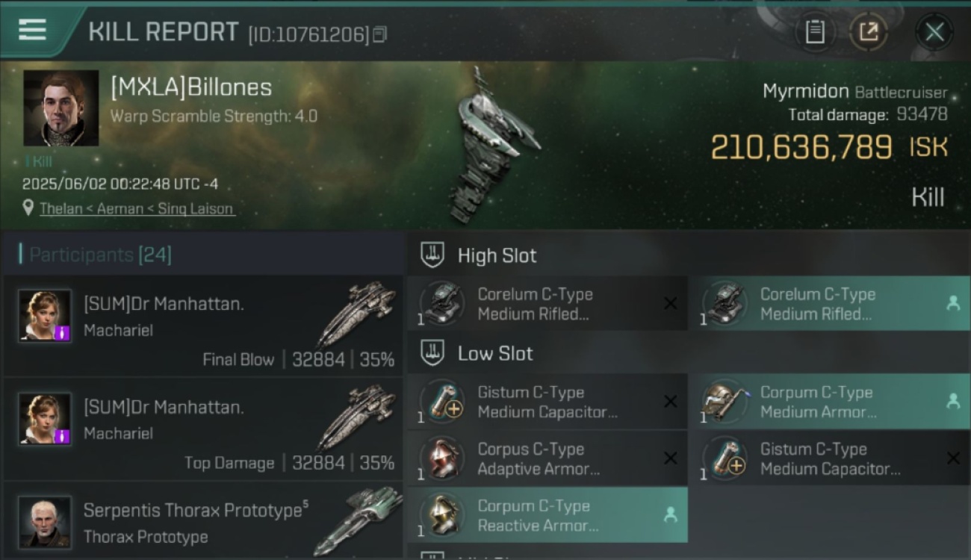Click the location pin icon
971x560 pixels.
click(x=28, y=208)
